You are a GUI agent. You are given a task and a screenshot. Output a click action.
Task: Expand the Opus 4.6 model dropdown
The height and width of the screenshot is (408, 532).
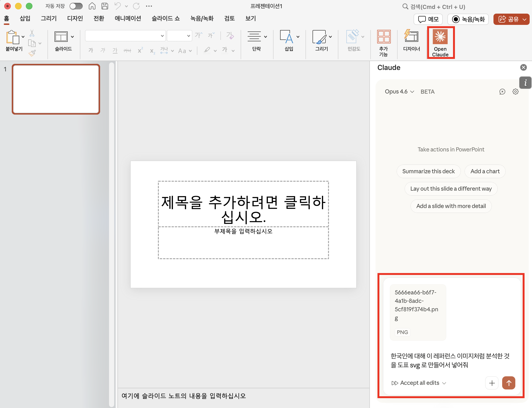point(399,92)
